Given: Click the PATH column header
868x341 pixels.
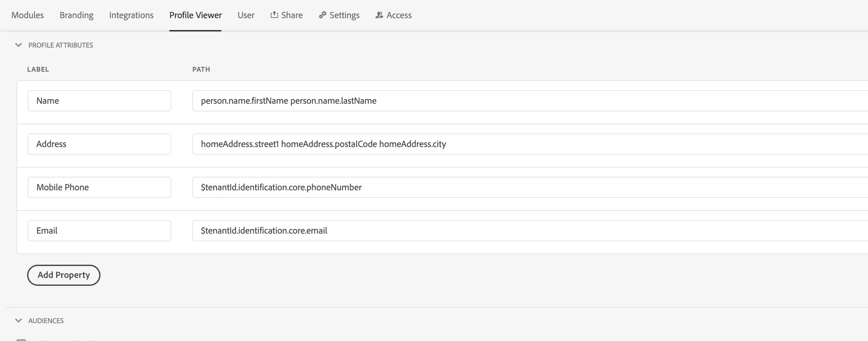Looking at the screenshot, I should [x=201, y=69].
